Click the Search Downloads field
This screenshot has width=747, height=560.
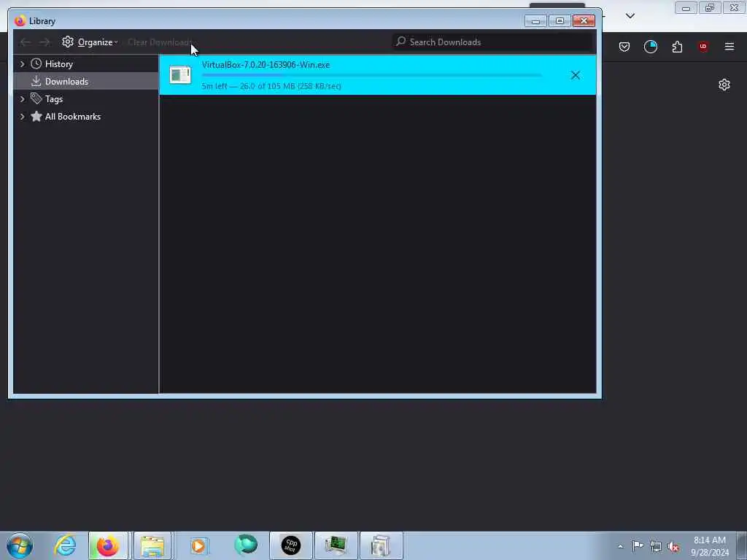pyautogui.click(x=493, y=42)
